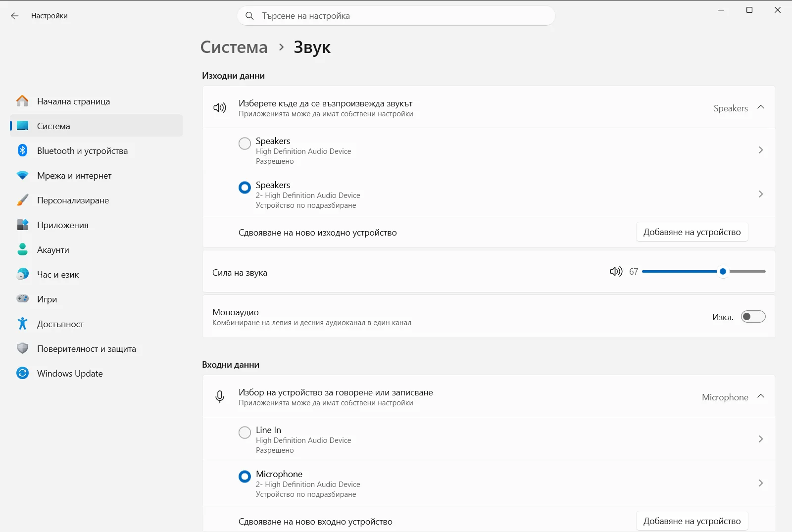The image size is (792, 532).
Task: Mute using speaker icon beside volume 67
Action: (x=616, y=271)
